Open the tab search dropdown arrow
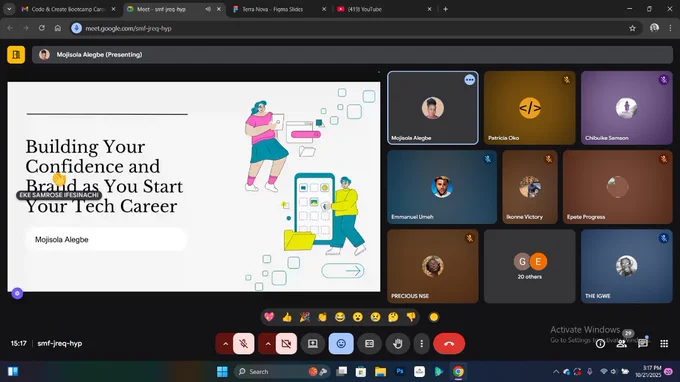Screen dimensions: 680x382 click(9, 9)
